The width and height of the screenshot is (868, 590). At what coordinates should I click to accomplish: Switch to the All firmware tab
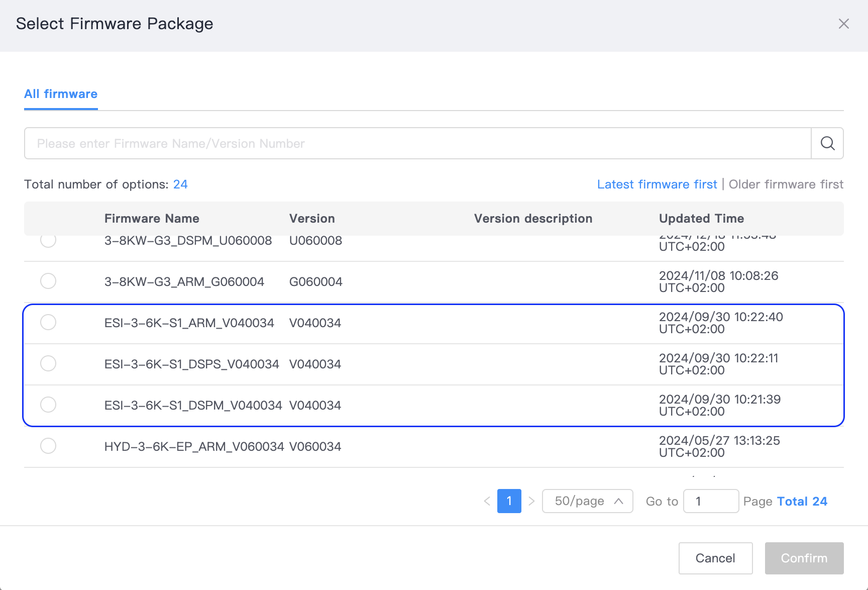(x=61, y=94)
